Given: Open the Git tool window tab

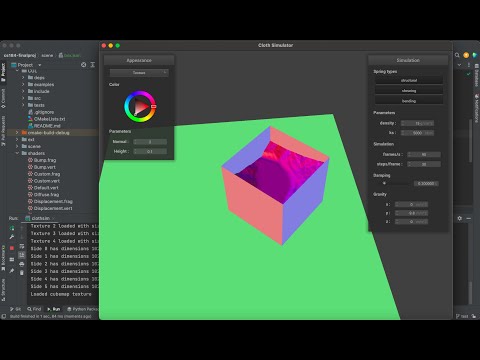Looking at the screenshot, I should [x=15, y=309].
